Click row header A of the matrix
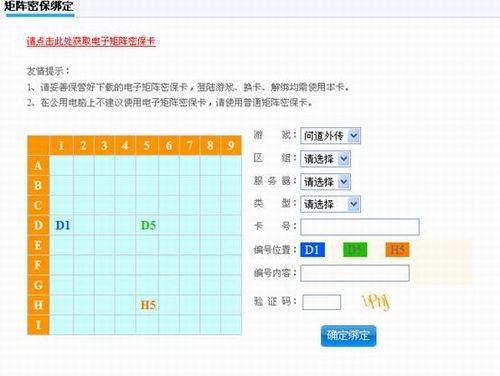Screen dimensions: 500x376 38,166
